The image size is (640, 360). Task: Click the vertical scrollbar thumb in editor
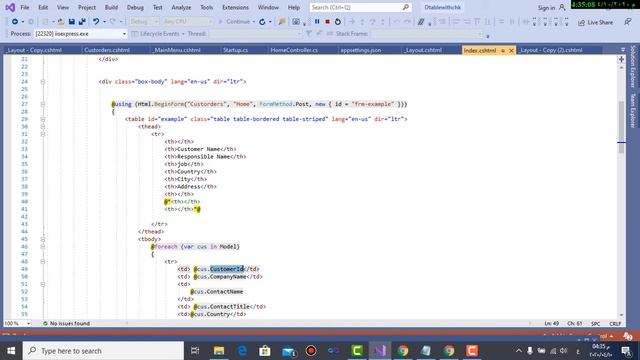pos(621,127)
